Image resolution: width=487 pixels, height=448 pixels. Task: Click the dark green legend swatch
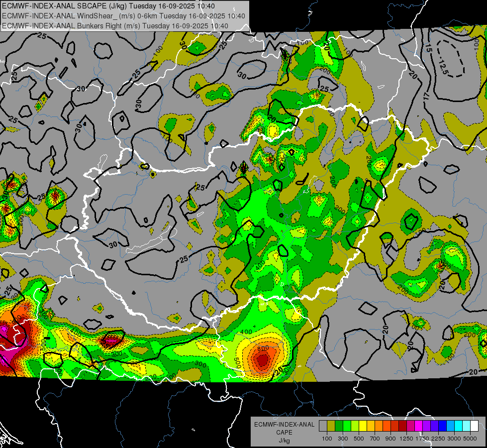[339, 426]
